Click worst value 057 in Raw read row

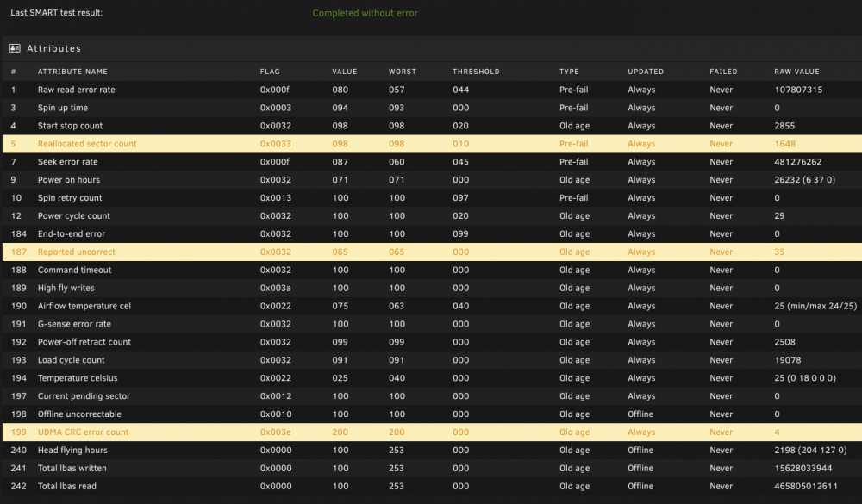pos(397,90)
